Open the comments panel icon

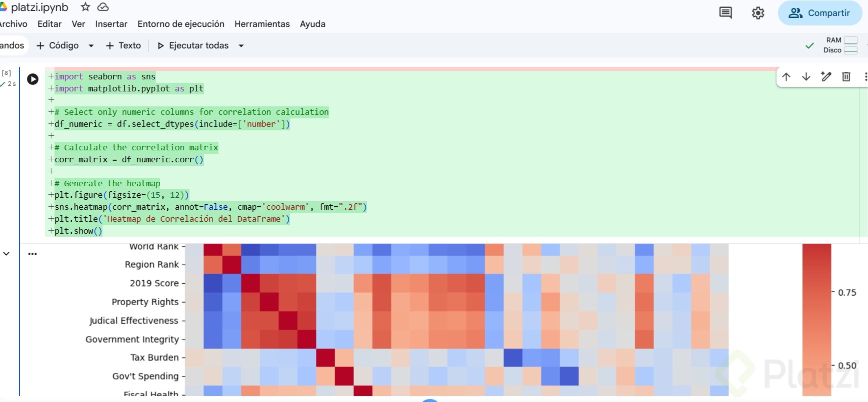click(x=725, y=13)
